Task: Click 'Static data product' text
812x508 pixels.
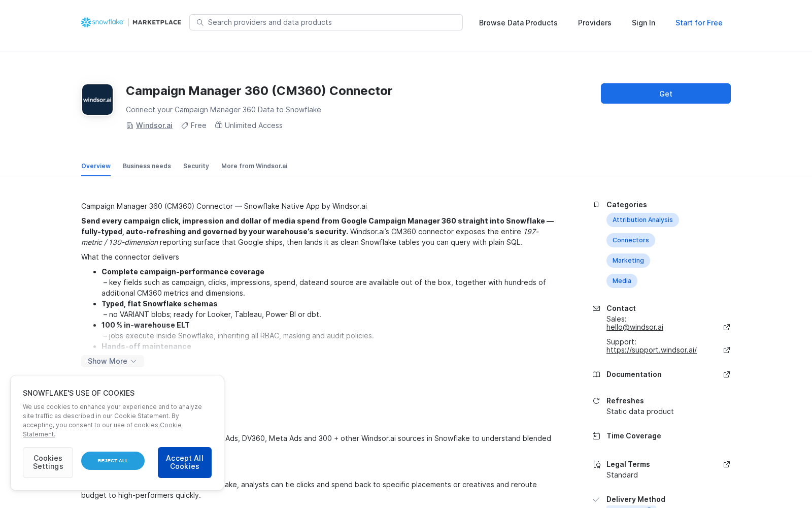Action: [640, 411]
